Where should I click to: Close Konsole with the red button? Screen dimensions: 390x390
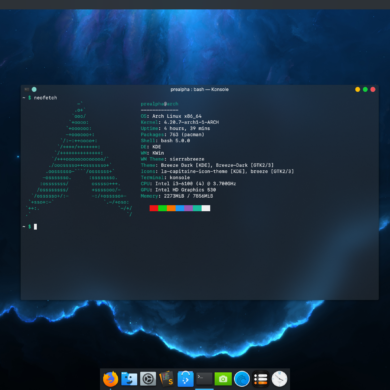[373, 89]
